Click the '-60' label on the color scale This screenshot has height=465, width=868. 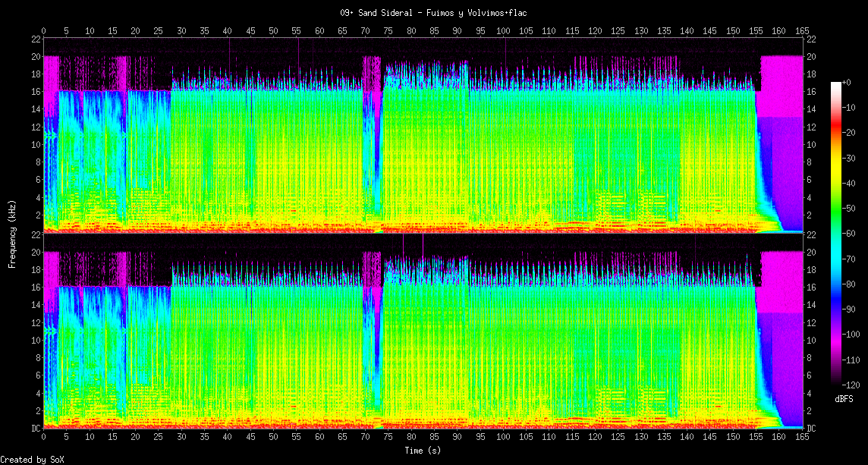[x=849, y=233]
